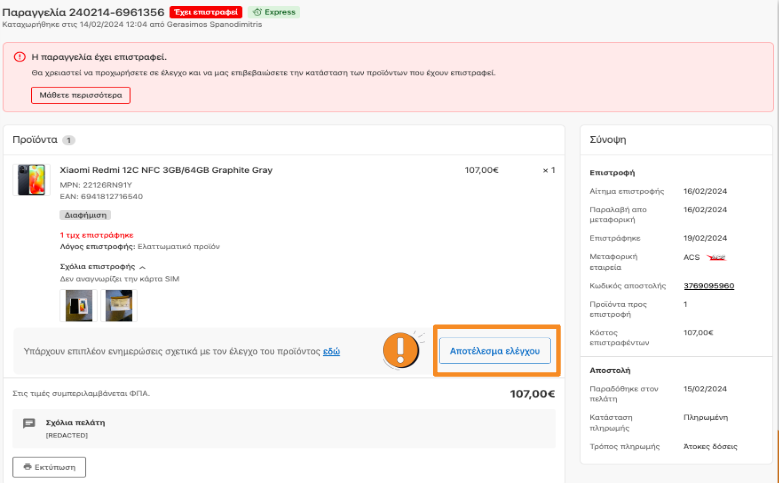Click the 'Μάθετε περισσότερα' button
The width and height of the screenshot is (779, 483).
(80, 95)
